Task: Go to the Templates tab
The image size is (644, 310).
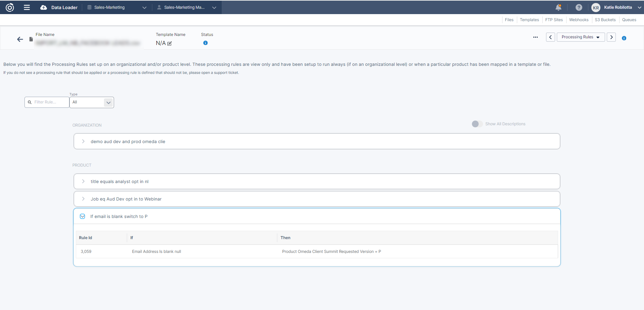Action: pyautogui.click(x=529, y=20)
